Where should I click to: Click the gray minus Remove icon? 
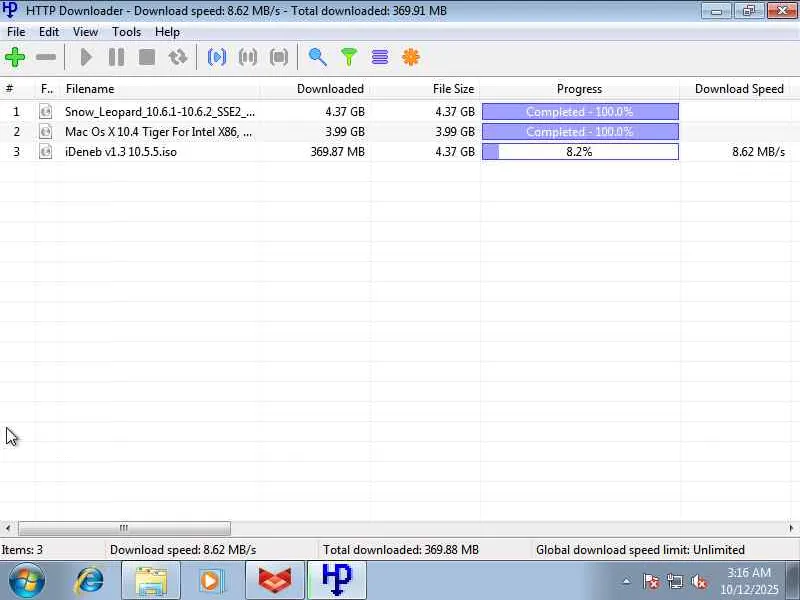click(46, 57)
